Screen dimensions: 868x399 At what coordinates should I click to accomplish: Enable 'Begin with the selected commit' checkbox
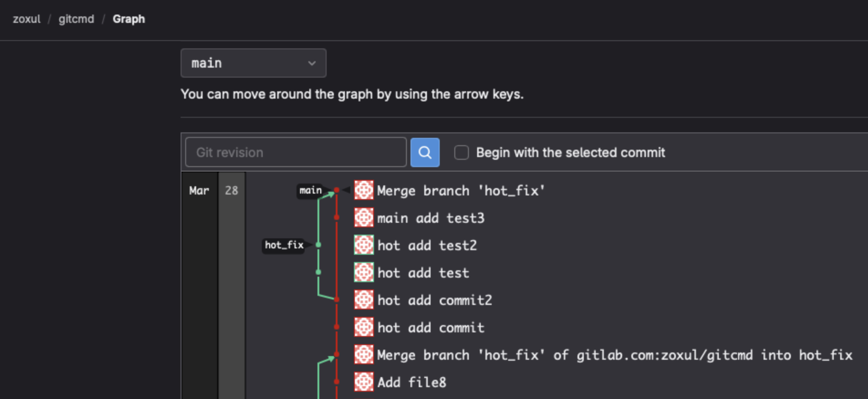[461, 152]
